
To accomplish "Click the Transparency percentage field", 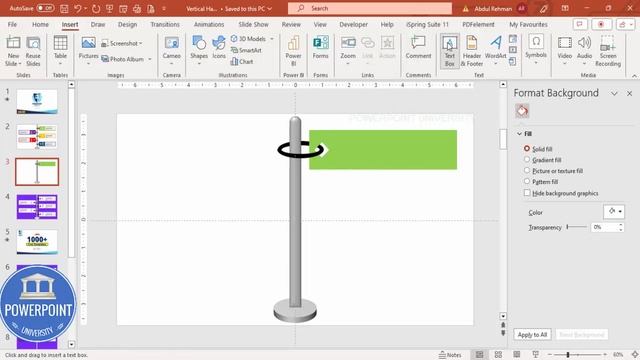I will [604, 227].
